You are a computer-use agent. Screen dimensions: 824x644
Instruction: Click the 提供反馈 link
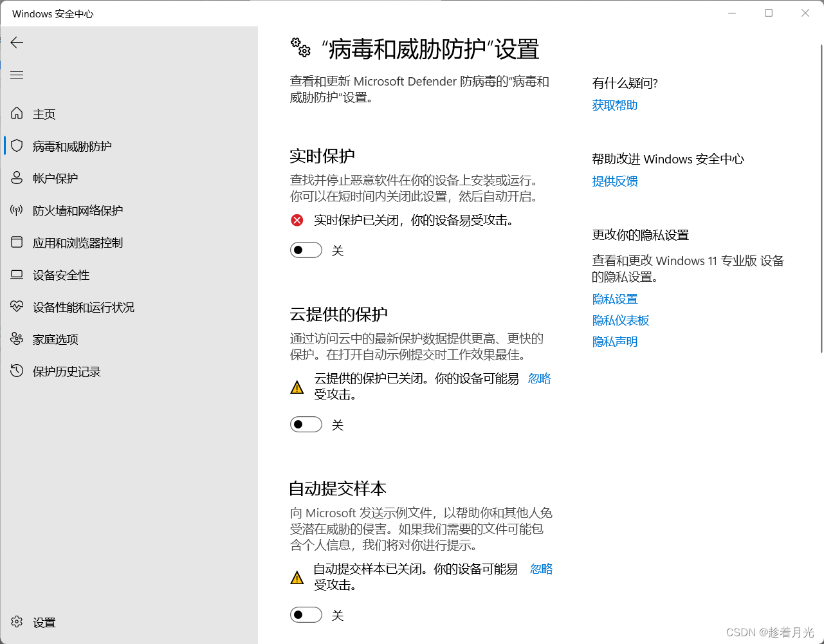click(615, 181)
